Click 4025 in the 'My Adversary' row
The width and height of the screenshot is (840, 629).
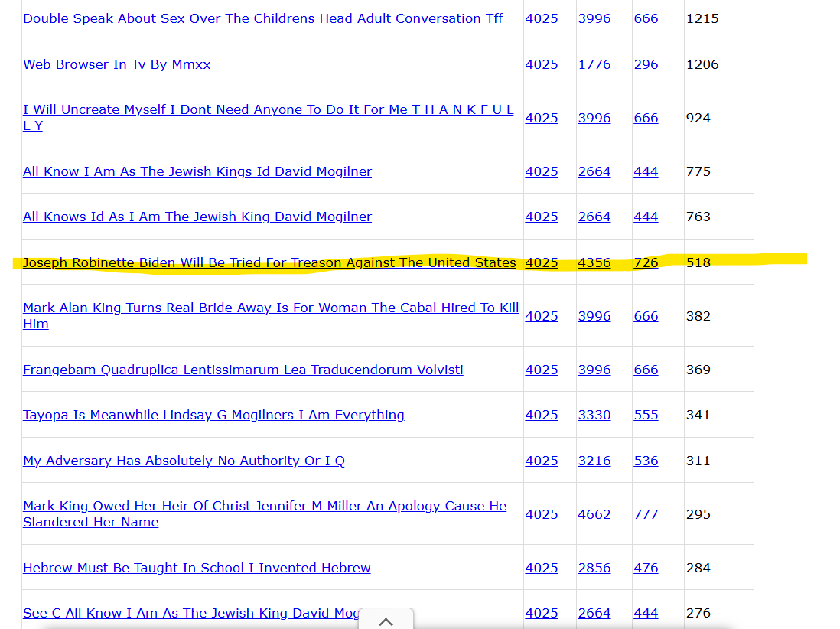pos(542,461)
